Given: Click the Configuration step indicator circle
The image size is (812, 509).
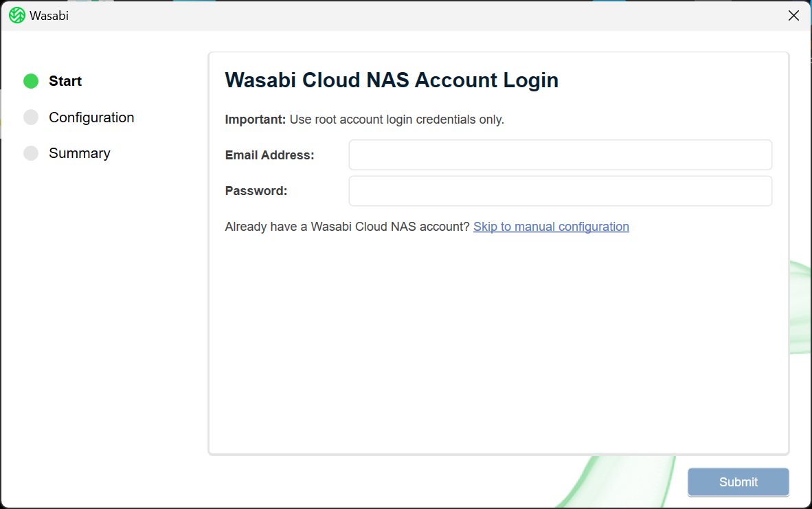Looking at the screenshot, I should click(31, 117).
